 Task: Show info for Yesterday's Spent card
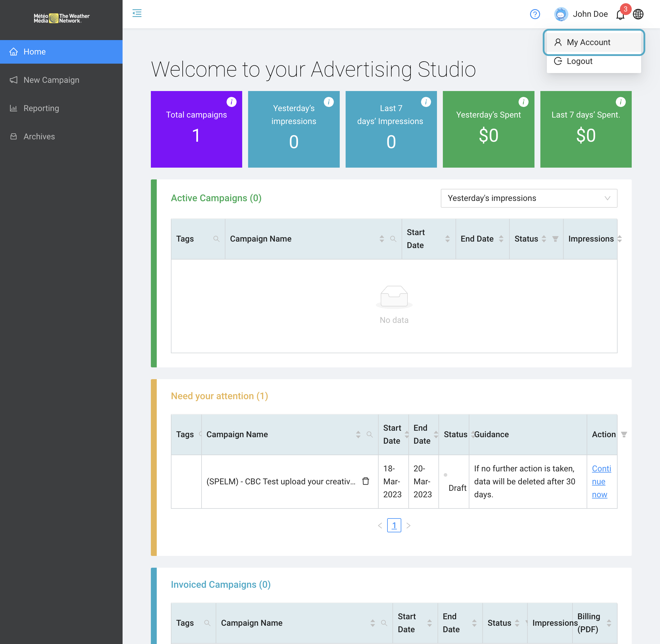tap(523, 102)
